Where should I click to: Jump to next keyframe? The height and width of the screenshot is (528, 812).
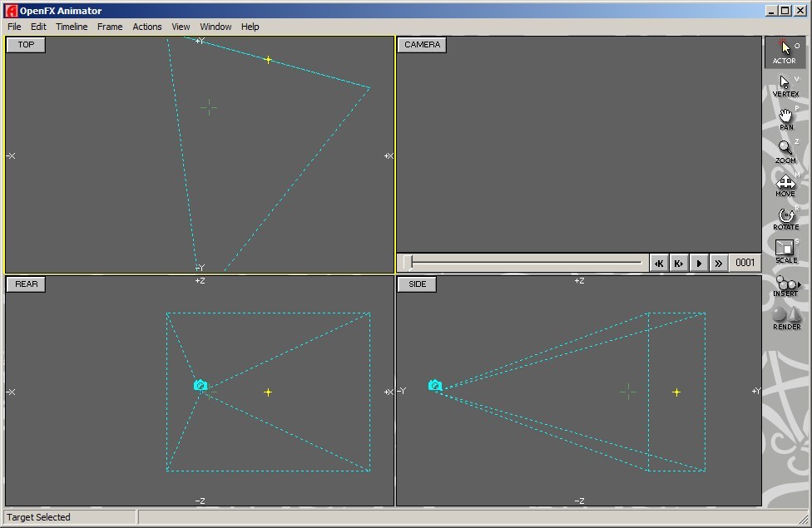coord(678,263)
